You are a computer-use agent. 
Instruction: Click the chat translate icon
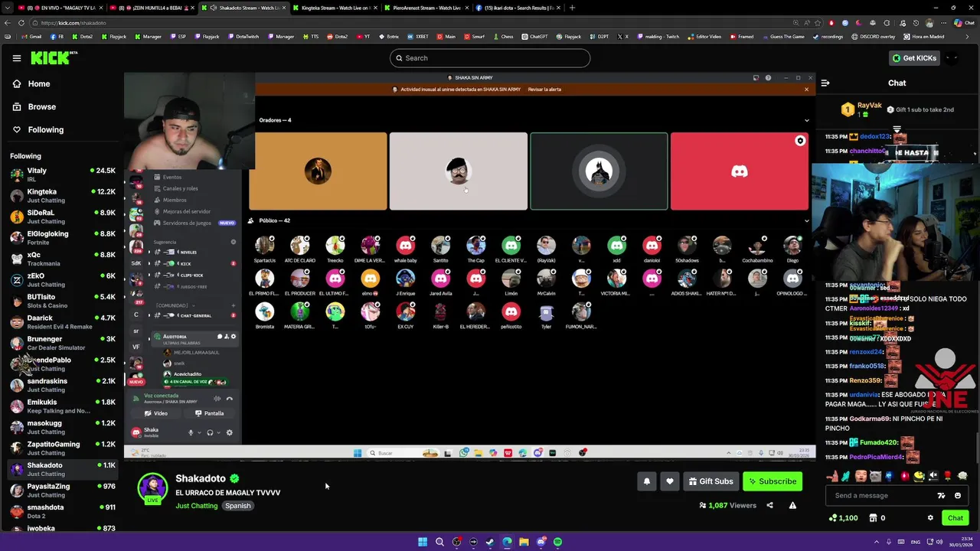942,495
